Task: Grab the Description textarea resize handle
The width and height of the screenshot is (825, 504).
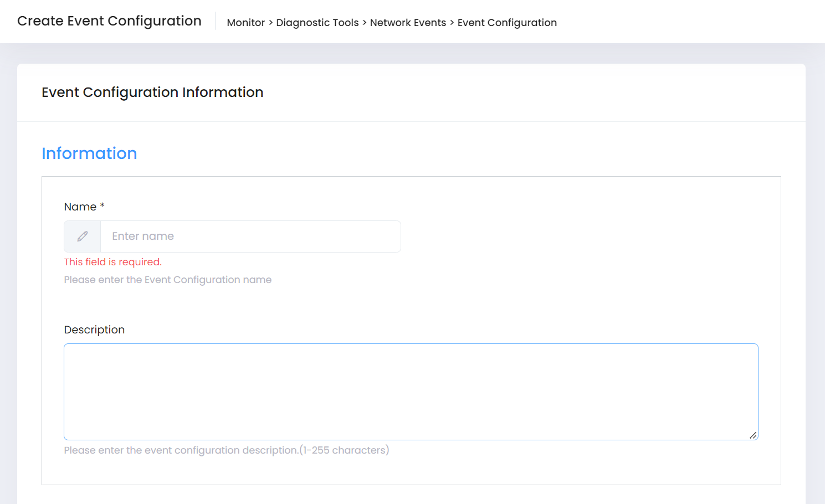Action: [753, 435]
